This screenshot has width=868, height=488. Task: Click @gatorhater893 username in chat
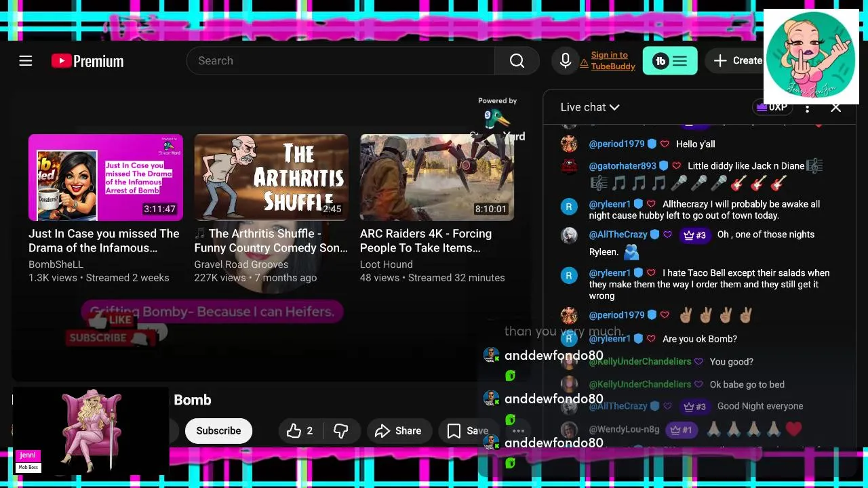(x=623, y=166)
